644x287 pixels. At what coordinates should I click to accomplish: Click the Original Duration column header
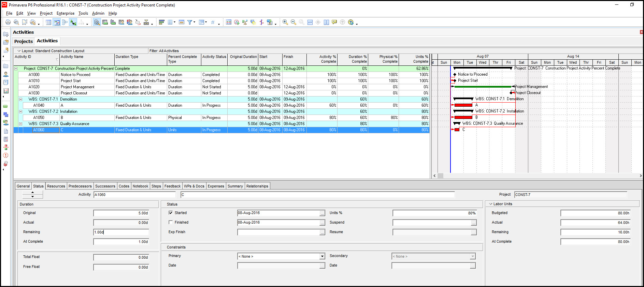click(243, 59)
